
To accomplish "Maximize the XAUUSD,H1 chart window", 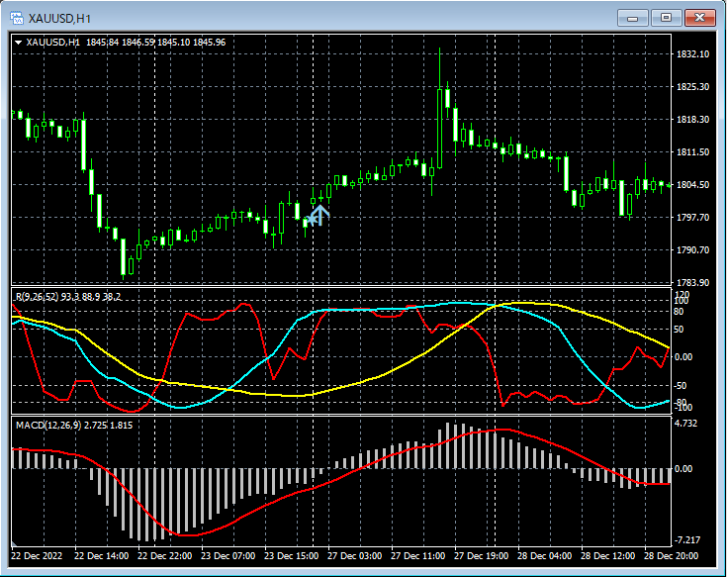I will [666, 18].
